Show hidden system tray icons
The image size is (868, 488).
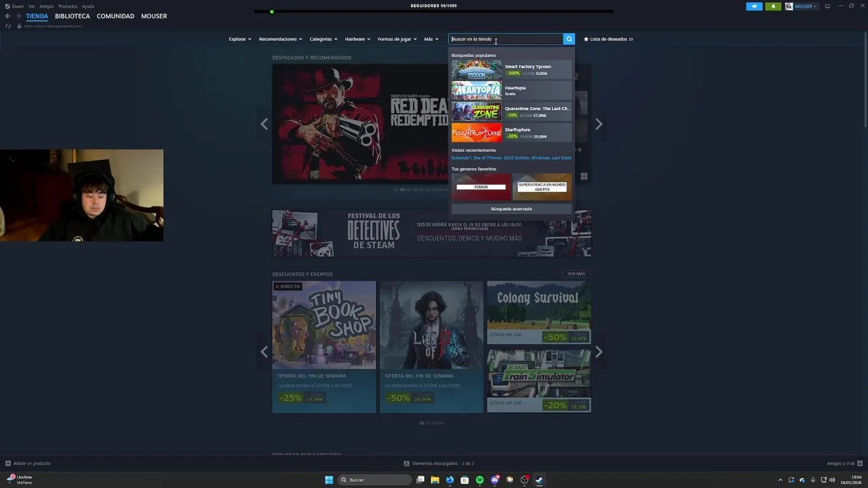coord(780,480)
